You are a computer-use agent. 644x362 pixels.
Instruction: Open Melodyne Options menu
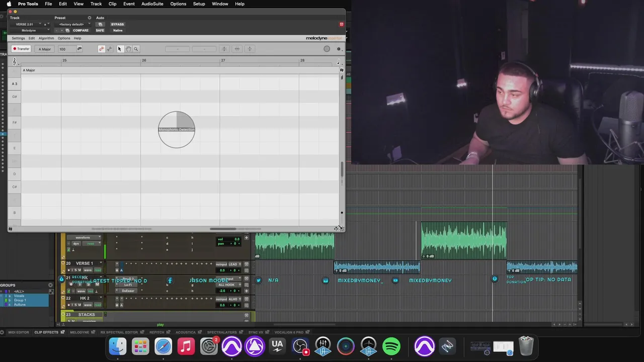pyautogui.click(x=64, y=38)
